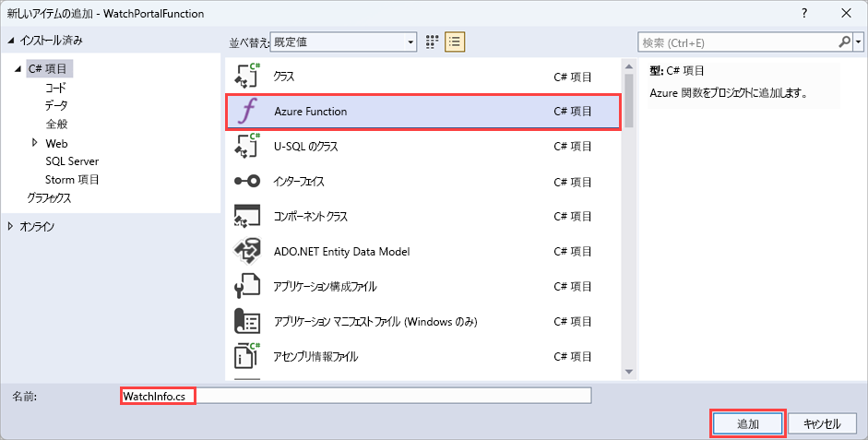This screenshot has height=440, width=868.
Task: Open search options dropdown arrow
Action: click(859, 42)
